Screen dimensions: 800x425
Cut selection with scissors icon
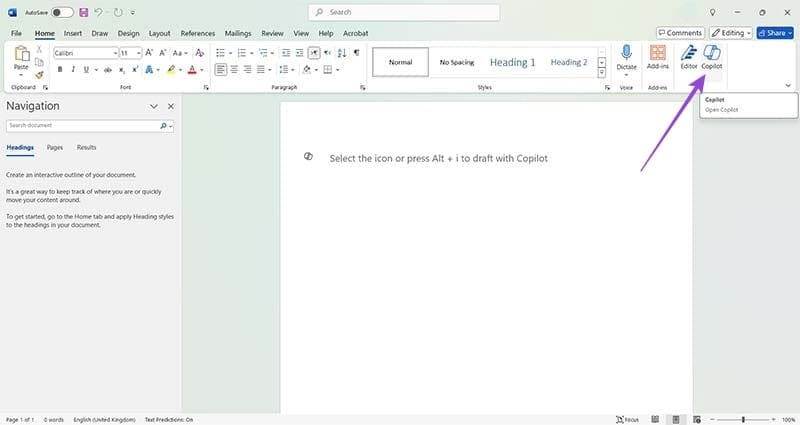pyautogui.click(x=39, y=50)
